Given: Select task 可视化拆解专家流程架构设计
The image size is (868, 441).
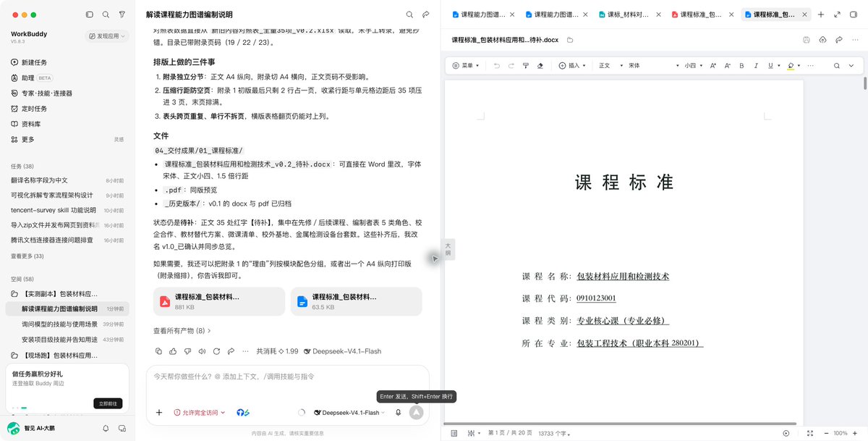Looking at the screenshot, I should (67, 196).
